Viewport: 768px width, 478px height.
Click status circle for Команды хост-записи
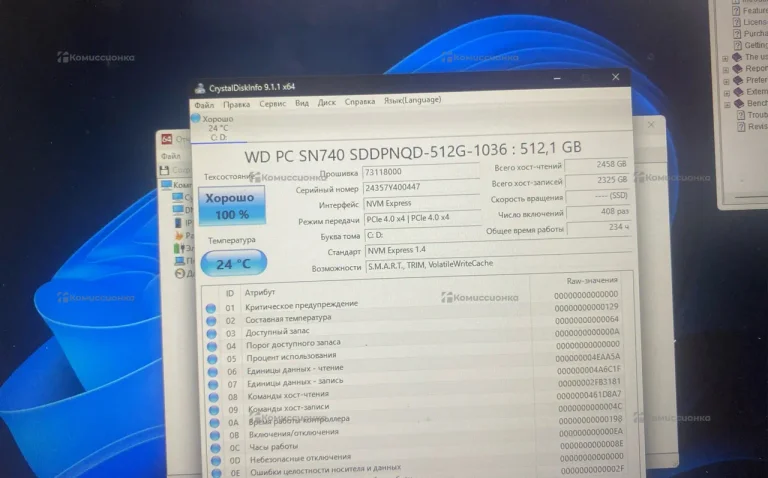[x=214, y=410]
